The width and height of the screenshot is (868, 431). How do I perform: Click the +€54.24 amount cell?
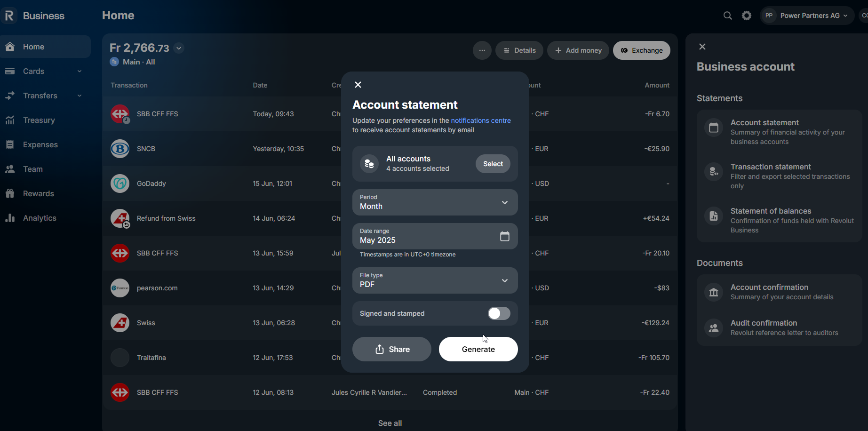point(656,218)
